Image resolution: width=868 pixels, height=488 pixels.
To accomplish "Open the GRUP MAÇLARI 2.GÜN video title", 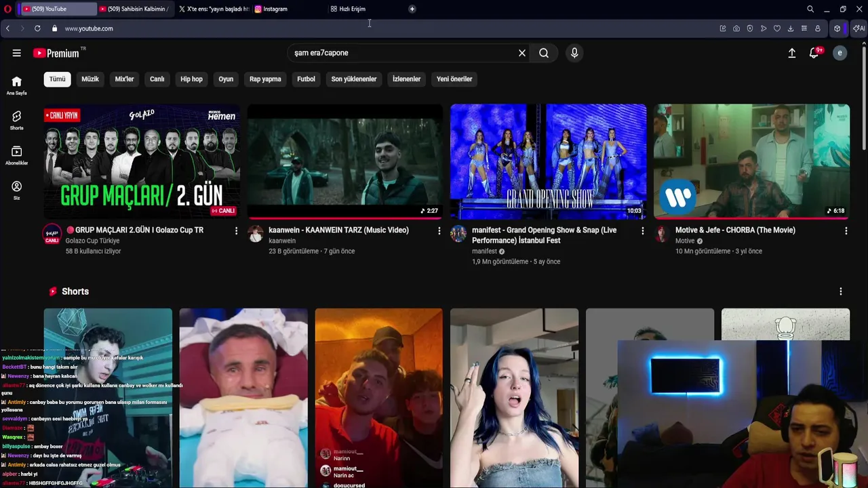I will coord(134,230).
